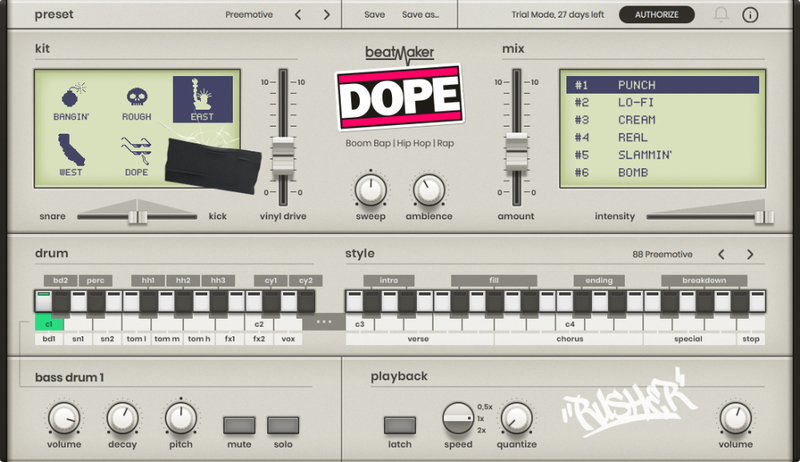The width and height of the screenshot is (800, 462).
Task: Click the intro label above style keys
Action: 389,280
